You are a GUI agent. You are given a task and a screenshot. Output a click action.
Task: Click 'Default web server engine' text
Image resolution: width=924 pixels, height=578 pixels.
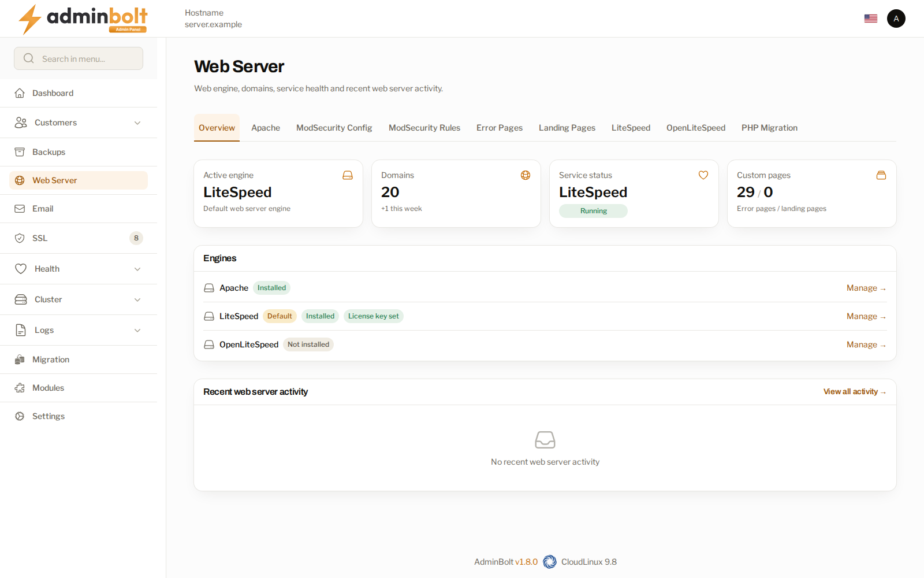coord(247,209)
